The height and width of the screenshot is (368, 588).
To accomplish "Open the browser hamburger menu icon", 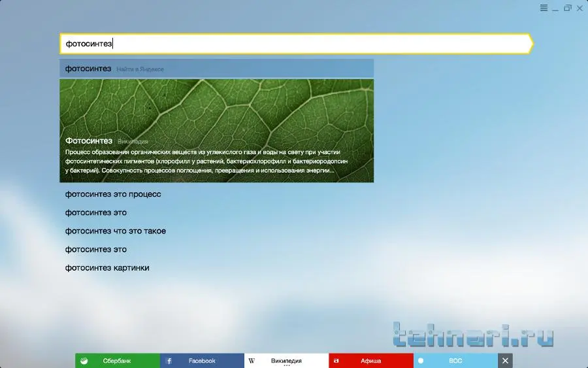I will pos(544,8).
